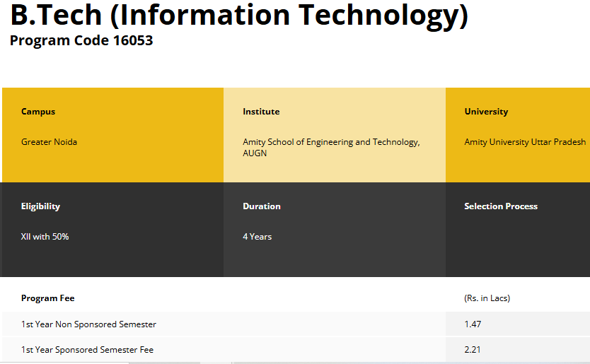Open the Selection Process cell
This screenshot has height=364, width=590.
click(501, 206)
